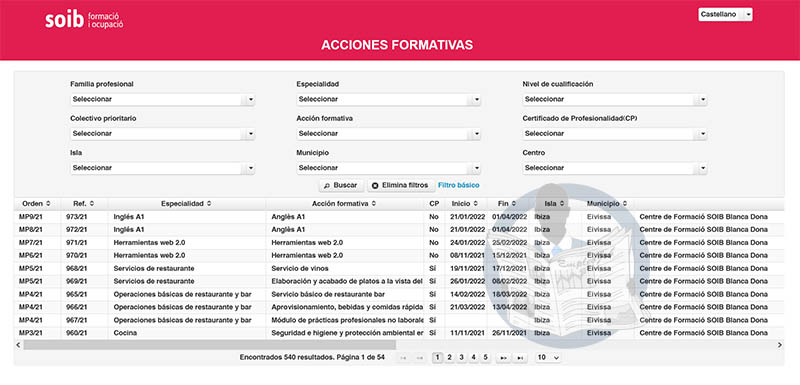Open the Isla filter dropdown

coord(162,168)
